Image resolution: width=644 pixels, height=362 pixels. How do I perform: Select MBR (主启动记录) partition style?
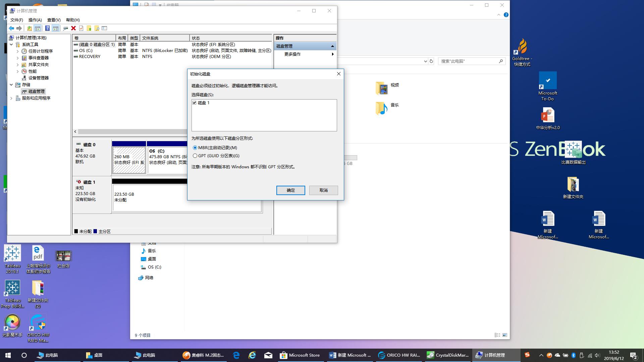[195, 148]
